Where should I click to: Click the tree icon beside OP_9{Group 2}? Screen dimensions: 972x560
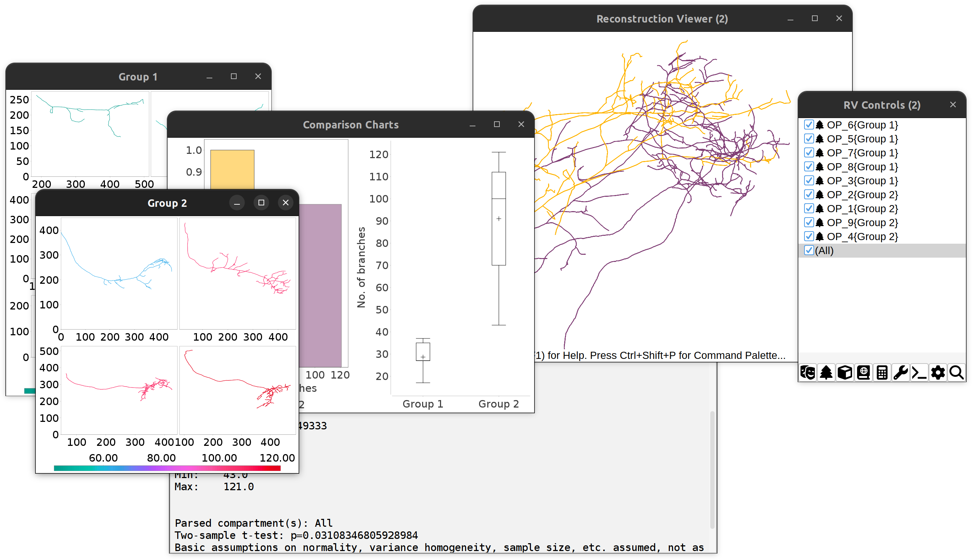click(820, 223)
